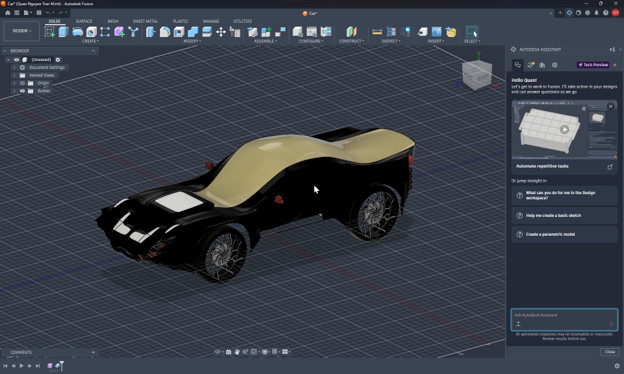Screen dimensions: 624x374
Task: Click the Insert Canvas image icon
Action: click(437, 32)
